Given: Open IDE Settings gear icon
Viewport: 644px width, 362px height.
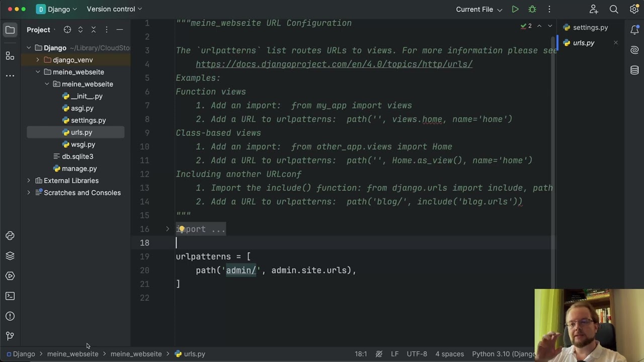Looking at the screenshot, I should pos(634,9).
